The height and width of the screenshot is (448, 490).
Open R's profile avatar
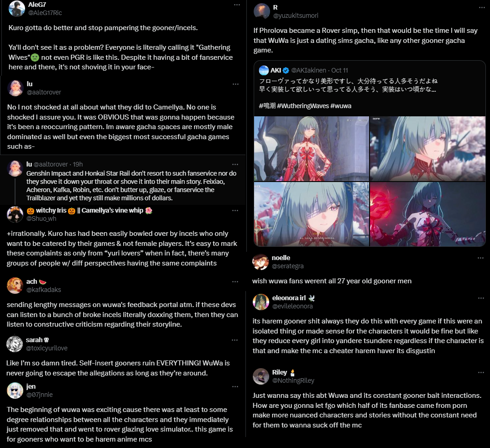pos(261,11)
